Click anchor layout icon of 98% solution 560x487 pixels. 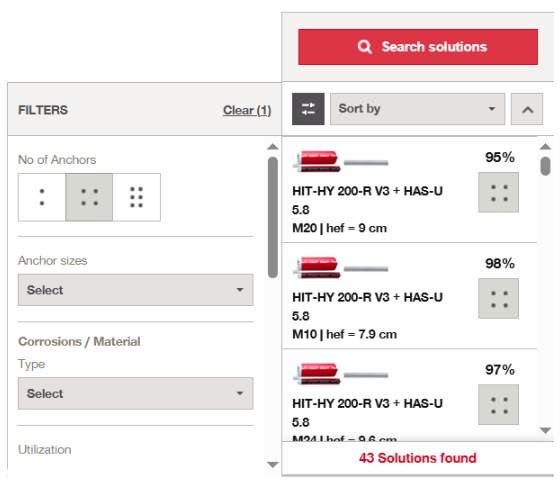pos(499,298)
